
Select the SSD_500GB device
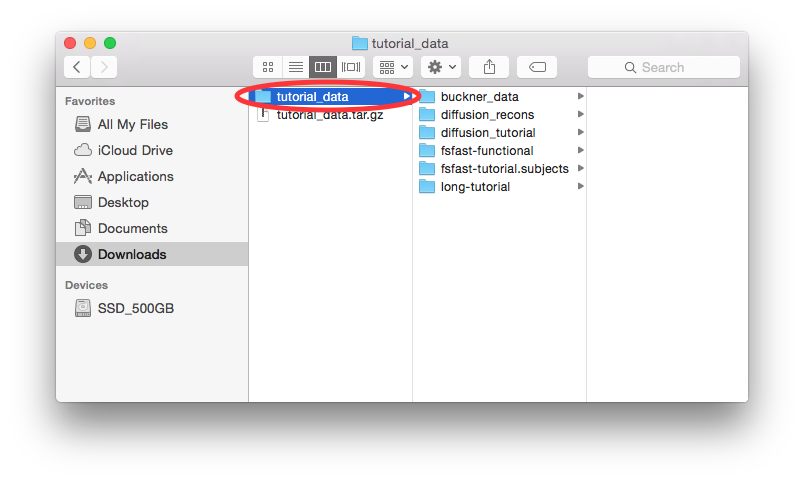point(135,309)
